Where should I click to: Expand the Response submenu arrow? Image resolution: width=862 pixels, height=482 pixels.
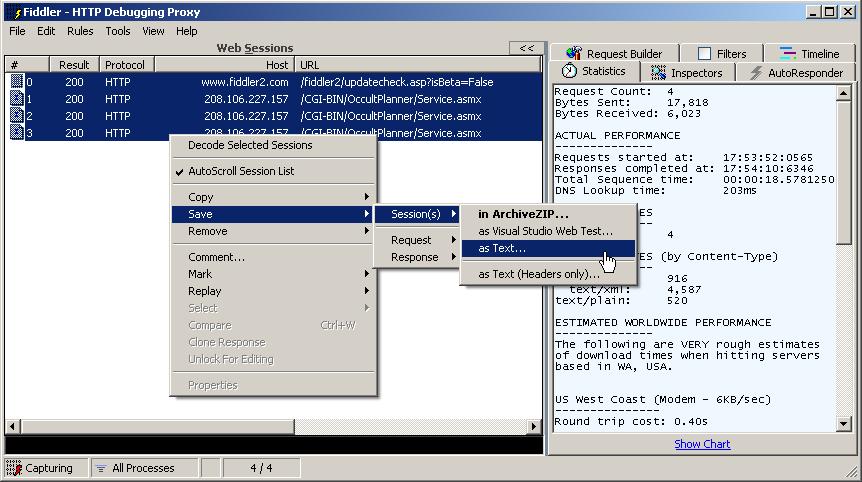454,257
